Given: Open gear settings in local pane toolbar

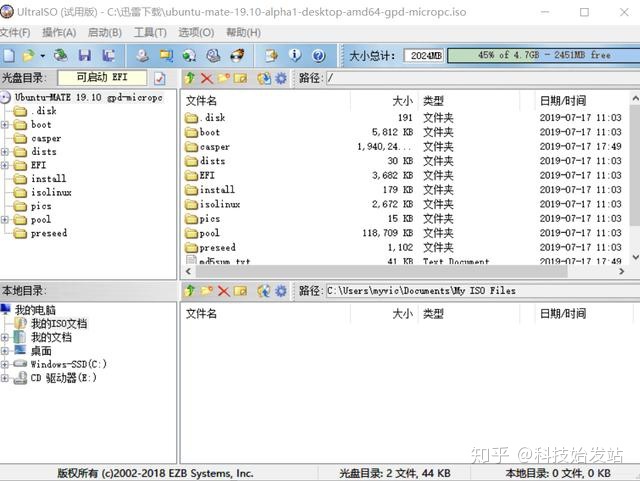Looking at the screenshot, I should tap(281, 291).
